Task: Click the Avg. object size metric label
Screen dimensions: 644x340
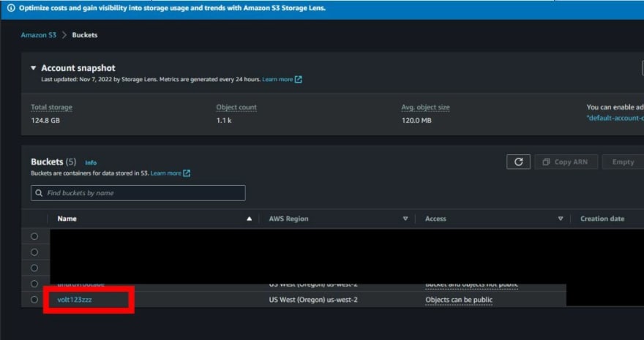Action: tap(425, 107)
